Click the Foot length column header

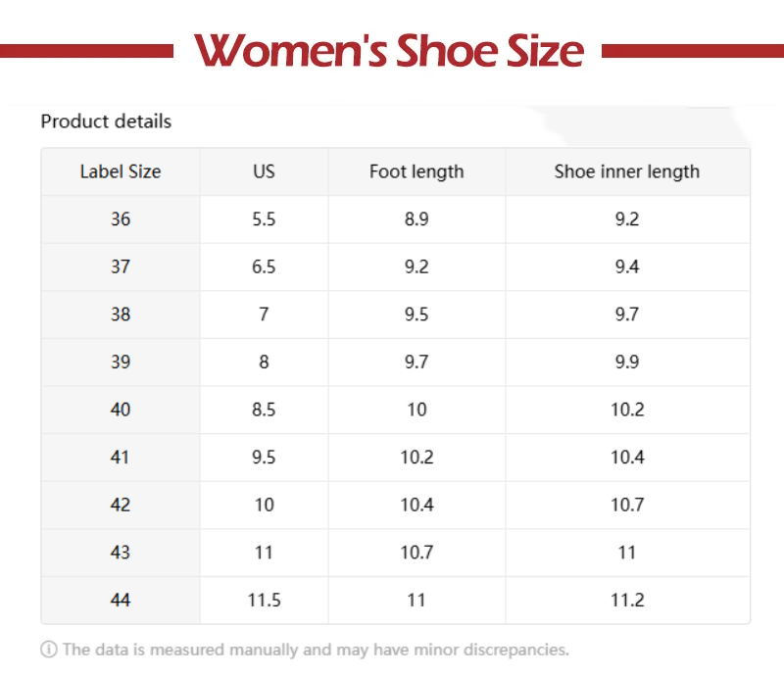416,171
